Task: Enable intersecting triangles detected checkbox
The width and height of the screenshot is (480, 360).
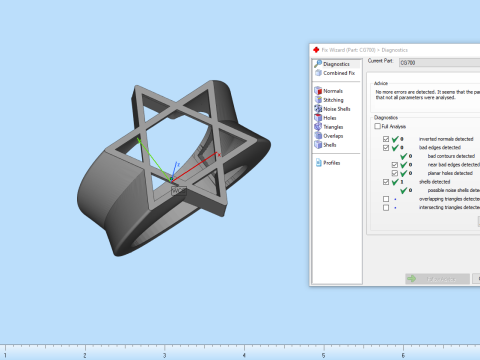Action: point(386,208)
